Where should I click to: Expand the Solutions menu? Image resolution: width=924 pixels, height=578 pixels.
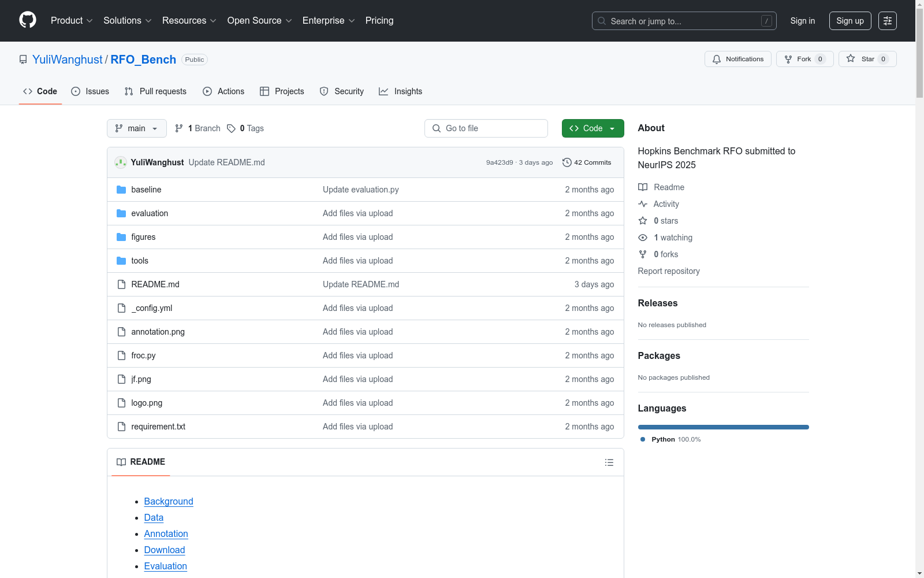click(x=128, y=21)
